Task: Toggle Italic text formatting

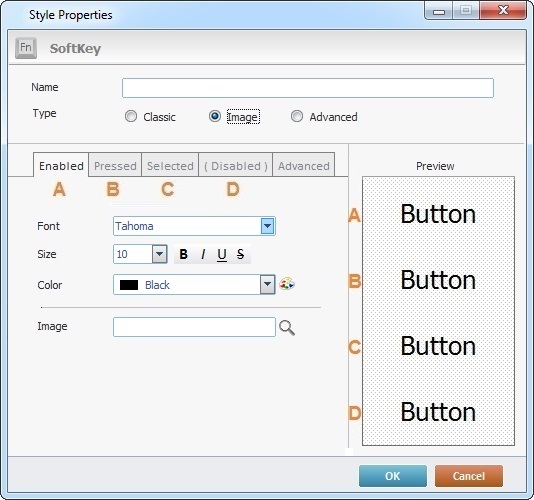Action: coord(203,254)
